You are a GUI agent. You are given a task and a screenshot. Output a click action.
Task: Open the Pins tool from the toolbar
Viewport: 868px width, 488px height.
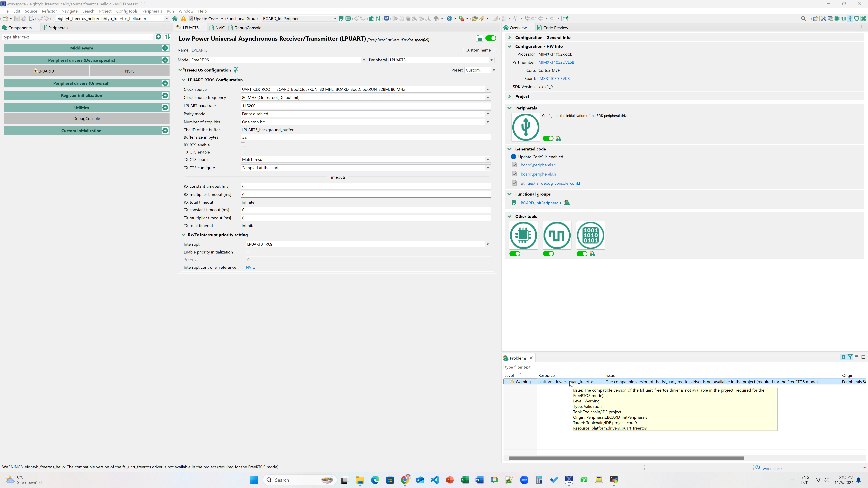[837, 19]
